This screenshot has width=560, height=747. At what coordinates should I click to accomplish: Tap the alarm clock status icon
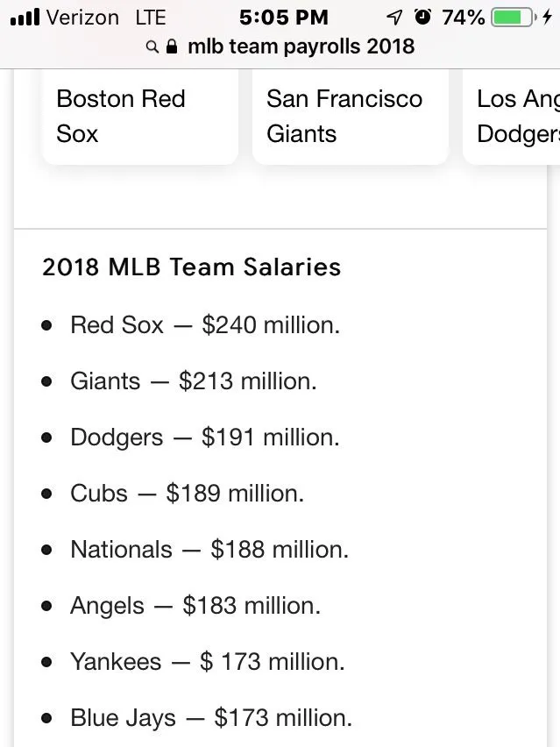[423, 17]
